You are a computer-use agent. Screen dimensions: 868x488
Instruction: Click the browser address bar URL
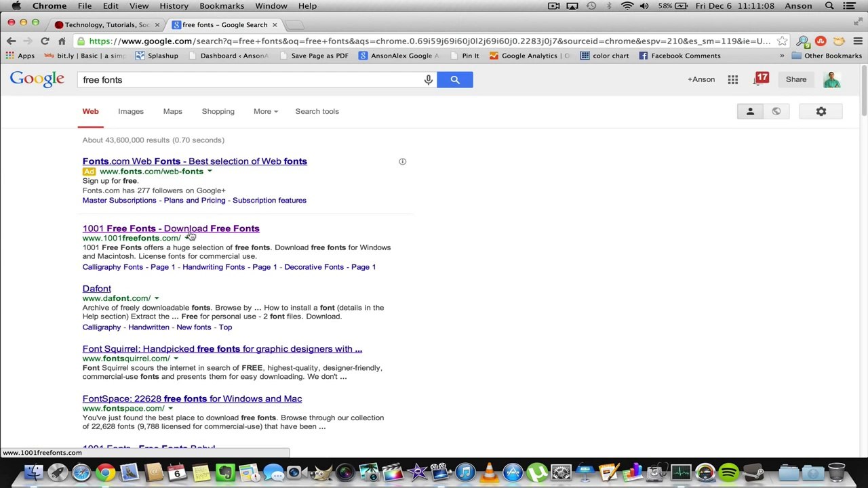[x=429, y=41]
